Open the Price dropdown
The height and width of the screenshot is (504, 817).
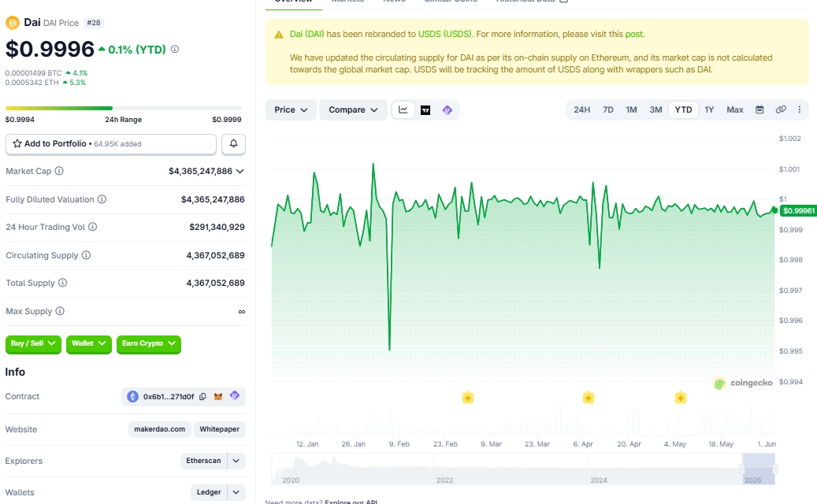point(291,110)
